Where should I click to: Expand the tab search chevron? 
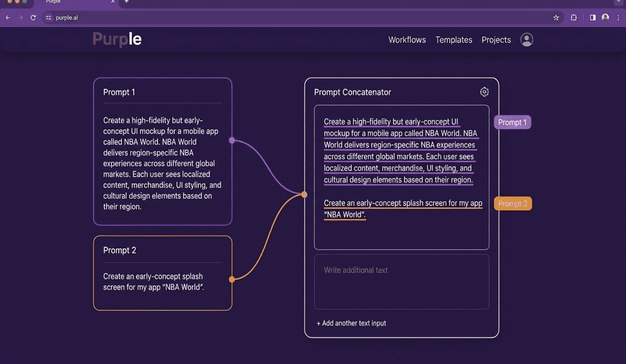pyautogui.click(x=618, y=2)
